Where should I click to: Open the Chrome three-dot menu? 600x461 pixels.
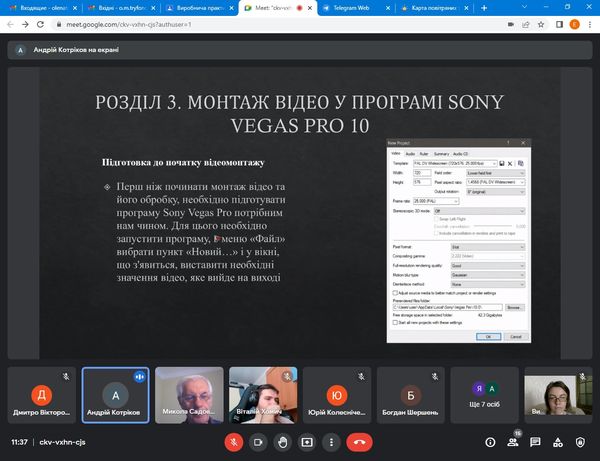[x=590, y=24]
